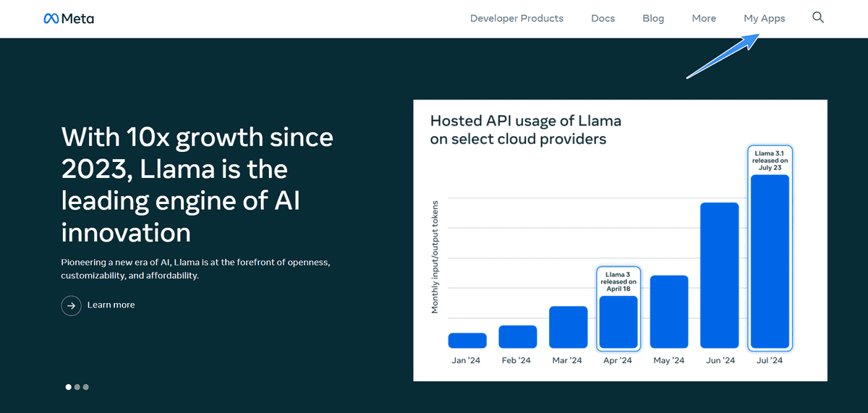Open the More menu
The width and height of the screenshot is (868, 413).
pos(704,19)
